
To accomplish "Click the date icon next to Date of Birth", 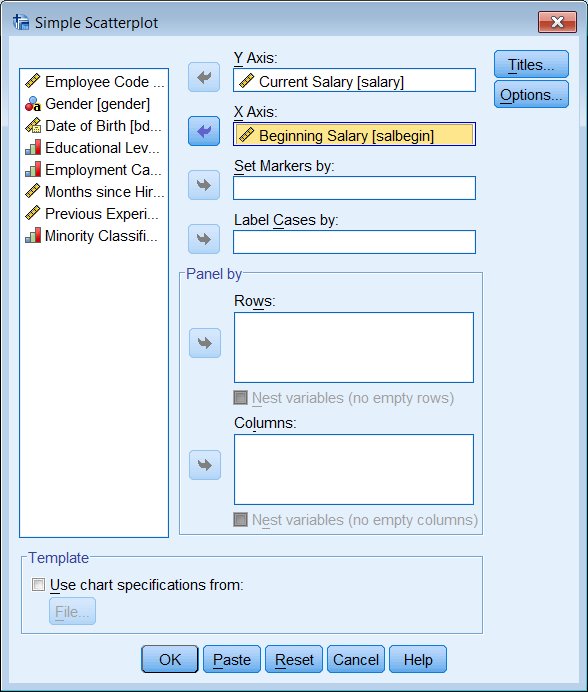I will tap(33, 126).
